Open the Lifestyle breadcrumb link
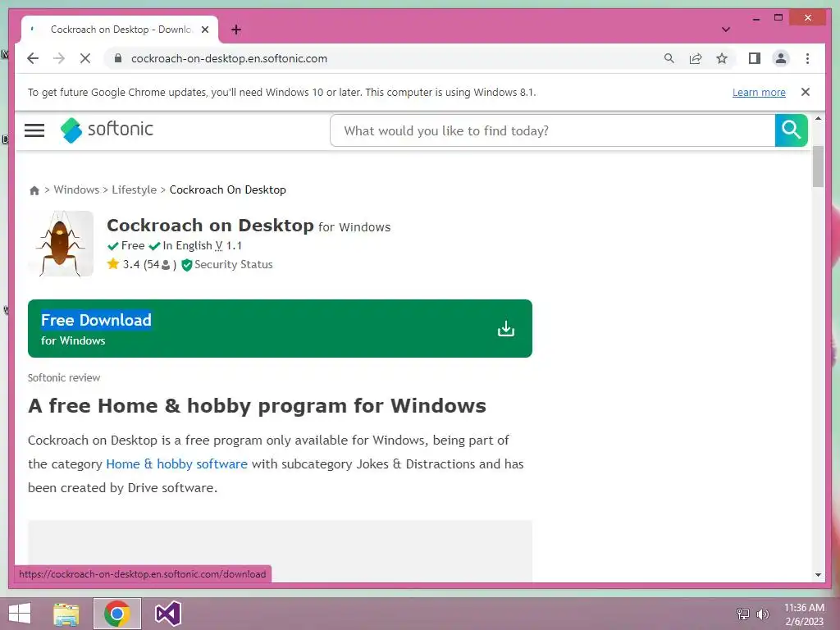Screen dimensions: 840x630 [134, 189]
